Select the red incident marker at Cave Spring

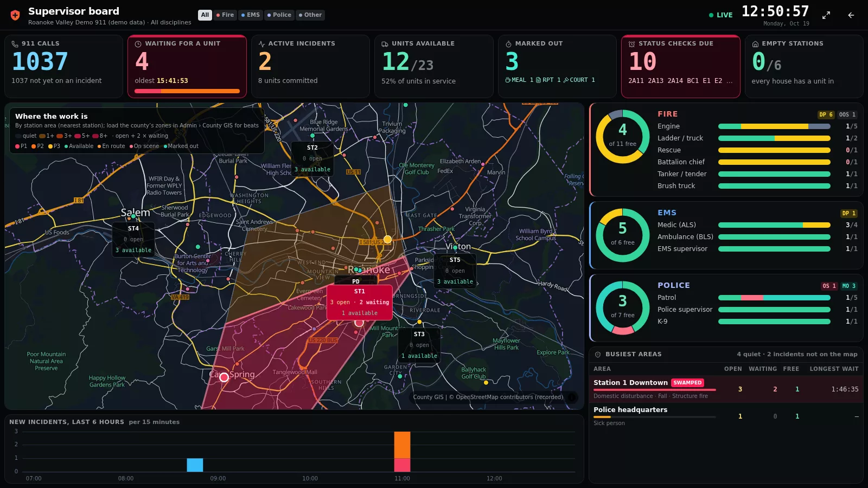point(224,377)
